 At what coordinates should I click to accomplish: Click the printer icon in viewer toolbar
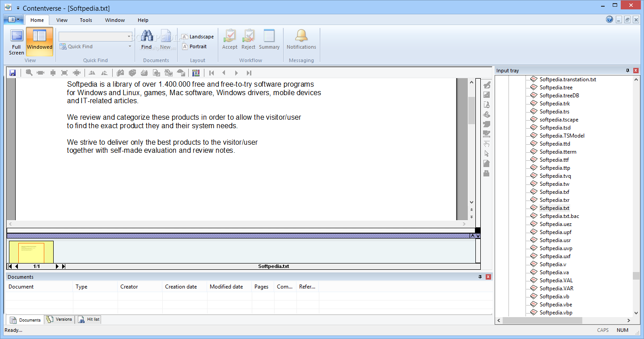pyautogui.click(x=144, y=73)
